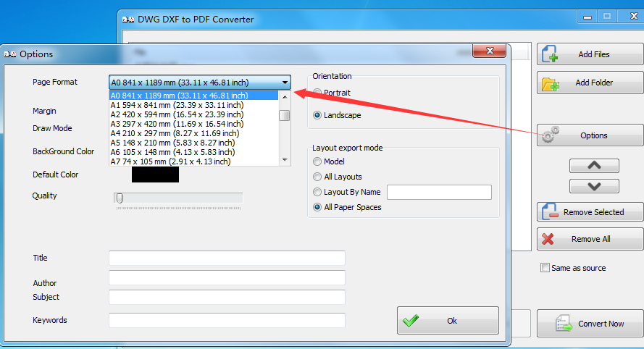Close the Options dialog
The image size is (644, 349).
coord(489,51)
